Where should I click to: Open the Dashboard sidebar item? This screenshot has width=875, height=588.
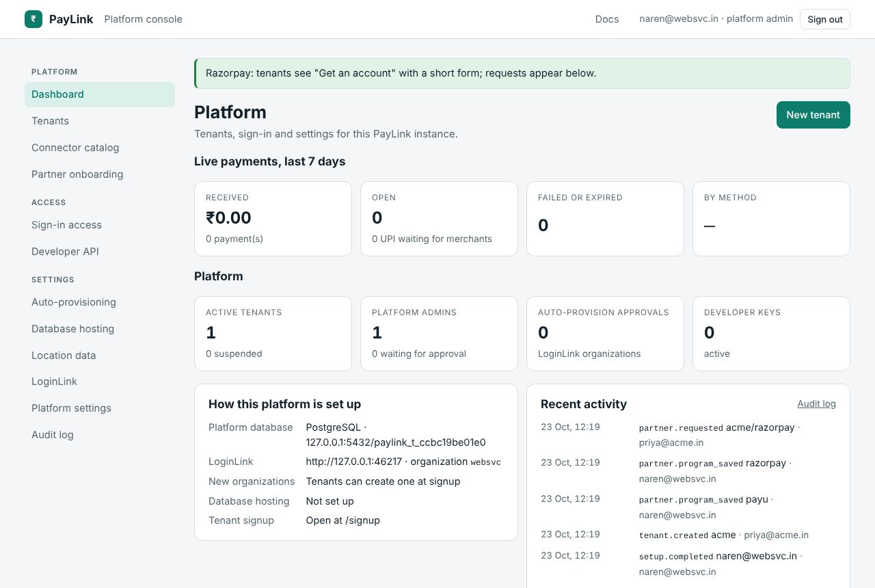100,94
